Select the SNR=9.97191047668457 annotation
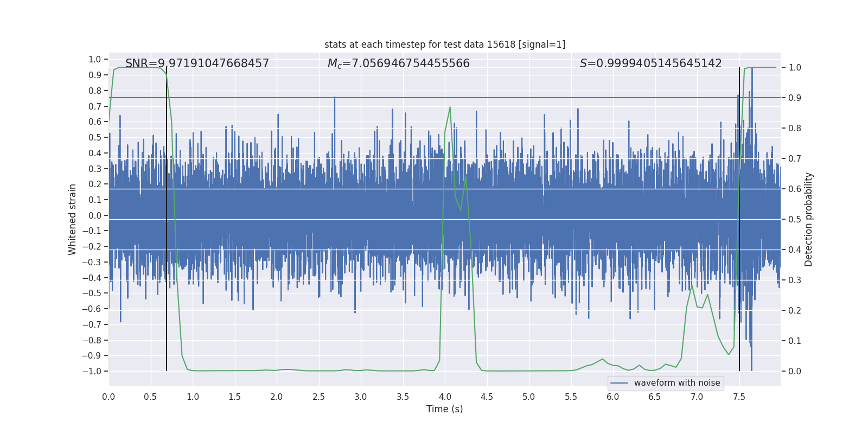This screenshot has width=868, height=434. 197,63
